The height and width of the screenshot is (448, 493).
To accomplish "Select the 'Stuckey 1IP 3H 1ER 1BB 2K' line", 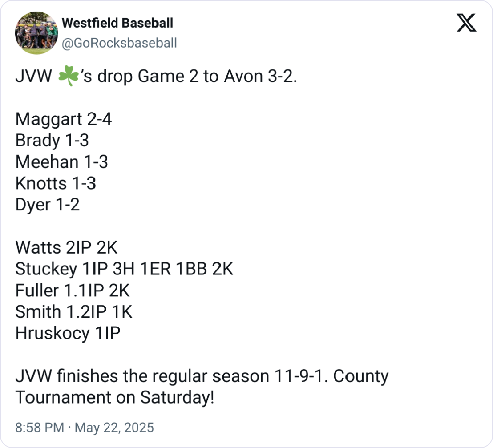I will click(124, 269).
